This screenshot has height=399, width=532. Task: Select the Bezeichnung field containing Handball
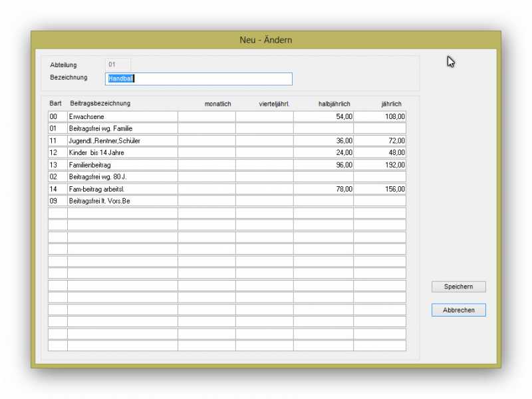click(x=198, y=79)
